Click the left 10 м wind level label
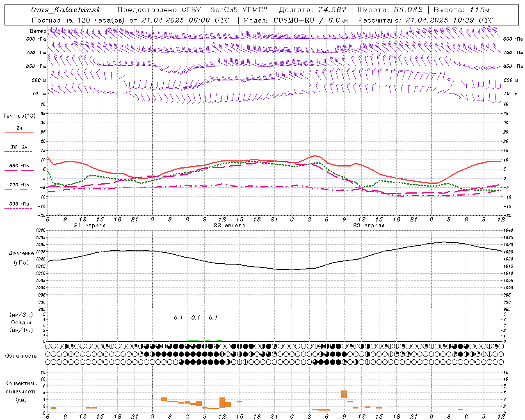The width and height of the screenshot is (525, 420). click(x=39, y=94)
